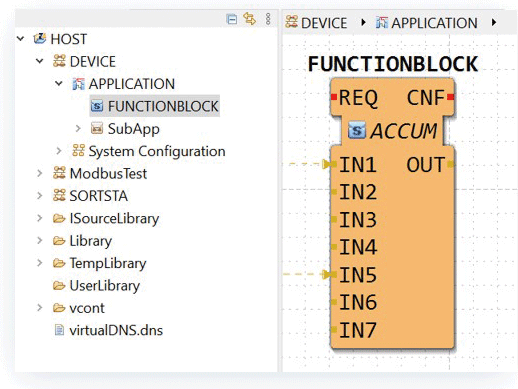The height and width of the screenshot is (389, 518).
Task: Select FUNCTIONBLOCK in the tree
Action: 163,106
